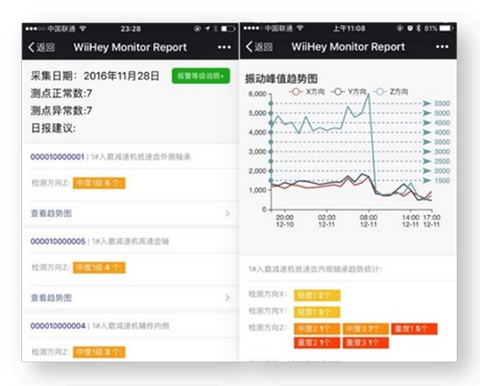The image size is (480, 386).
Task: Tap the 81% battery icon in the right status bar
Action: click(x=446, y=28)
